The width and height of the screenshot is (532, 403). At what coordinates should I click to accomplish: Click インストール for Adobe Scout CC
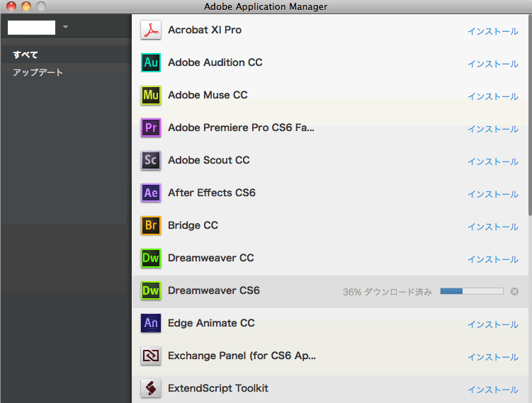coord(493,161)
